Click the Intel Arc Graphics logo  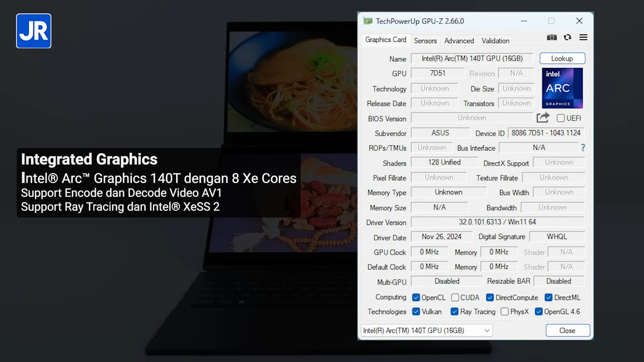[562, 88]
